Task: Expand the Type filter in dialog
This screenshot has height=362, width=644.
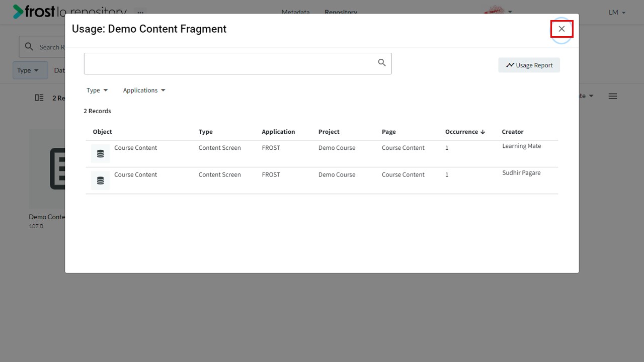Action: pyautogui.click(x=97, y=90)
